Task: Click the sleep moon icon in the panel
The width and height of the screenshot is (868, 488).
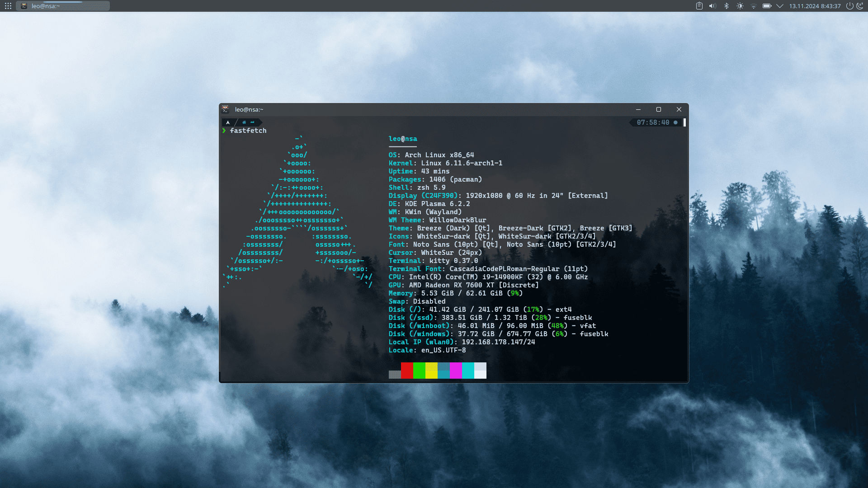Action: tap(859, 6)
